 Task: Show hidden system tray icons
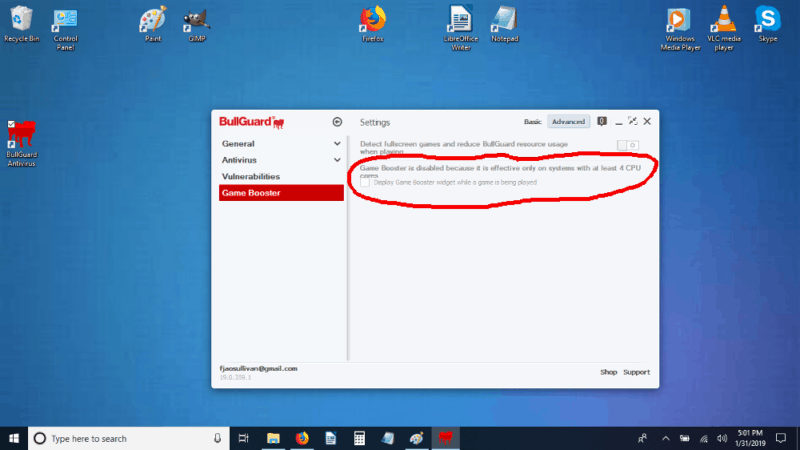pos(665,438)
